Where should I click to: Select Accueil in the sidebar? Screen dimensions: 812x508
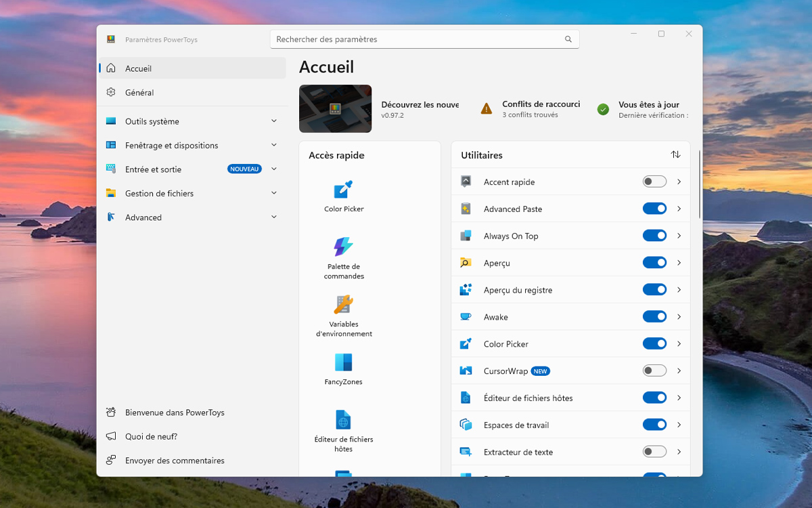(x=138, y=68)
